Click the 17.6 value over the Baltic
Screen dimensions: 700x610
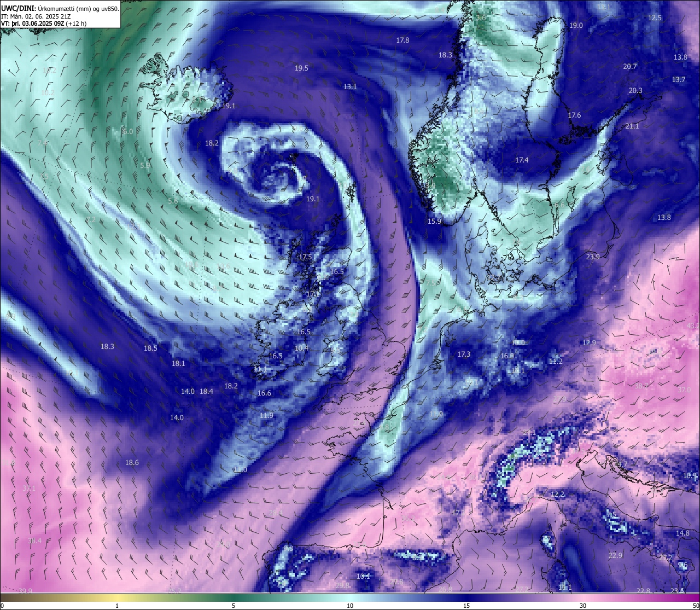click(574, 115)
